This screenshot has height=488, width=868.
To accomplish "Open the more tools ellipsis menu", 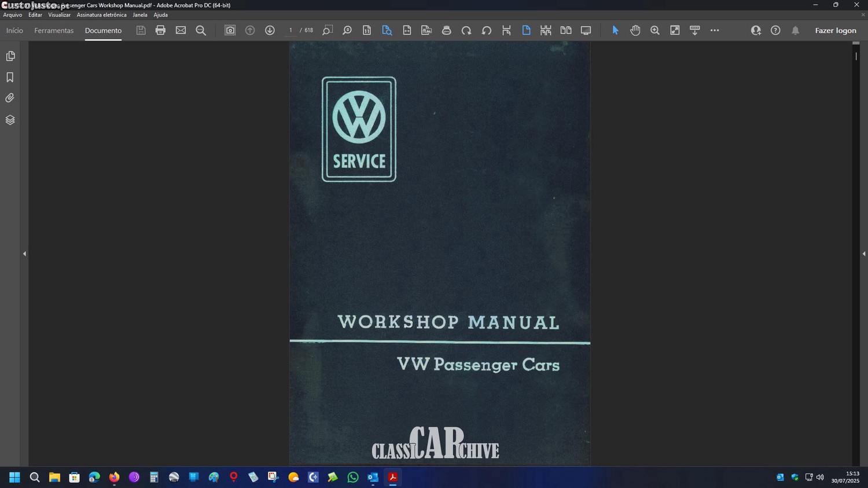I will [715, 30].
